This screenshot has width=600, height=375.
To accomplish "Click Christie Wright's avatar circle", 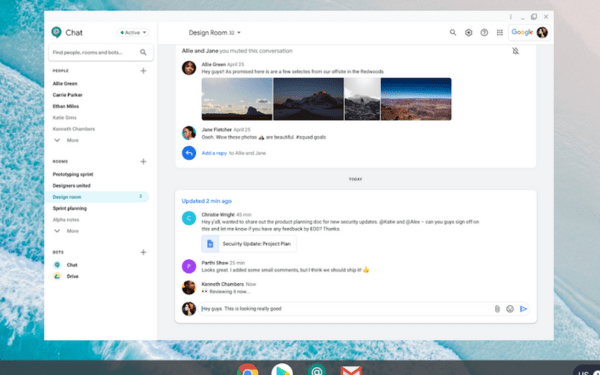I will [189, 218].
